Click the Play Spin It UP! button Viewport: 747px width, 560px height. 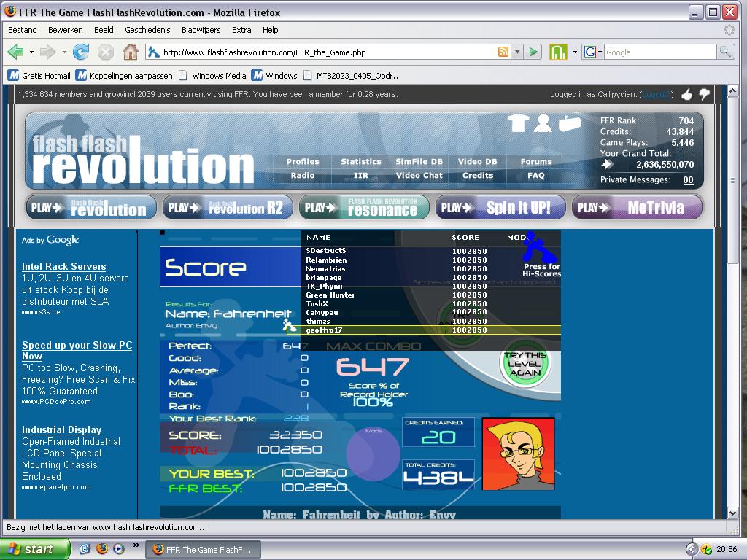[x=500, y=208]
